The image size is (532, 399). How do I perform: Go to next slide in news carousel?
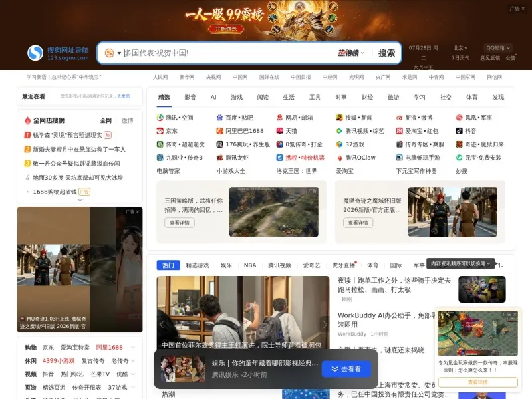[325, 325]
